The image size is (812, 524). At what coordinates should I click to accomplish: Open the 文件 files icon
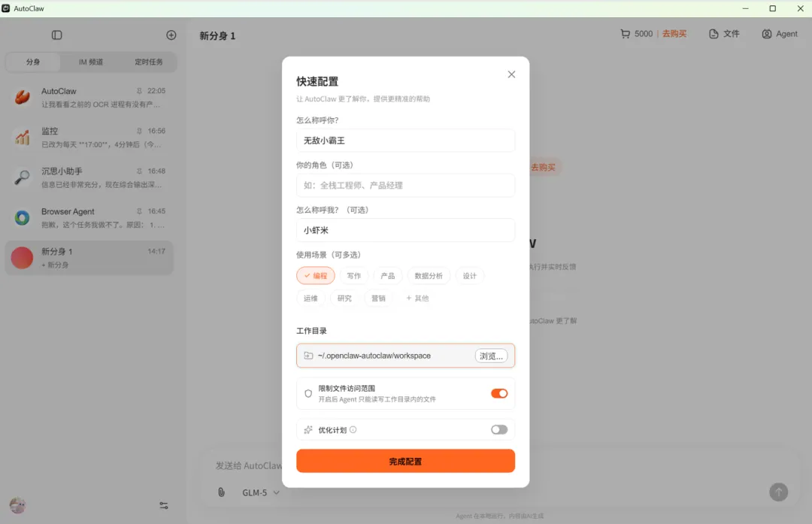point(714,34)
